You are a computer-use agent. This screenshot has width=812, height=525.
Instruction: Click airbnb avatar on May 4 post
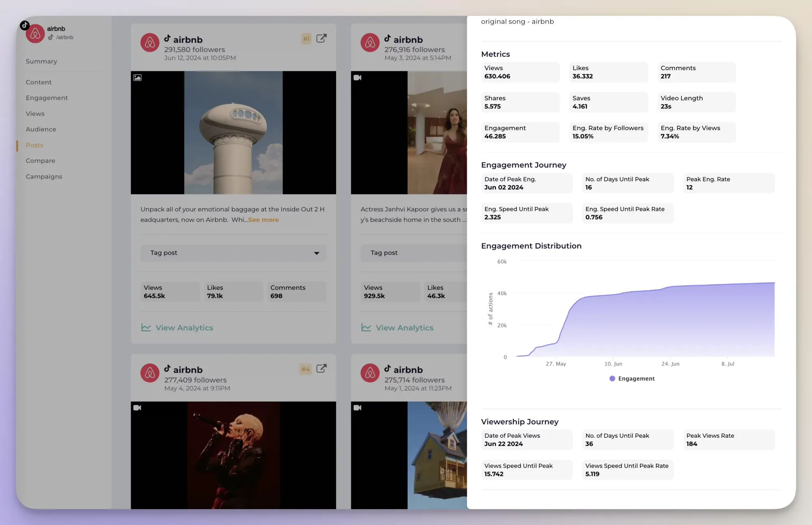(x=150, y=373)
